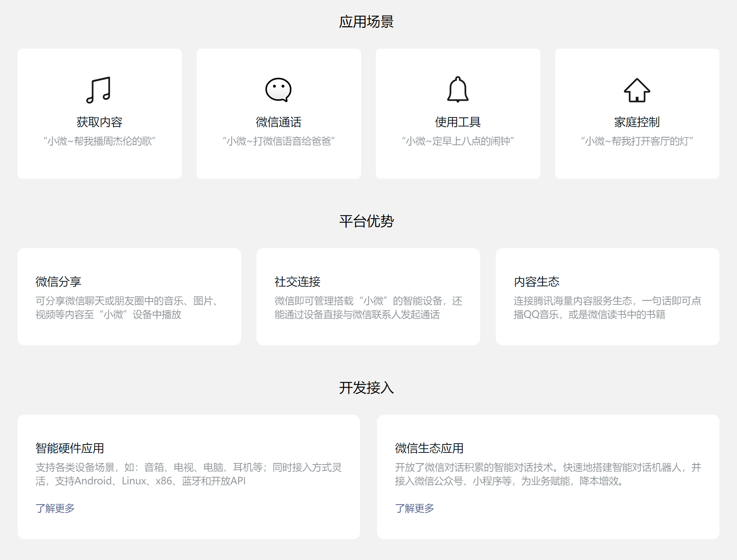Select the music note icon under 应用场景

(x=99, y=90)
